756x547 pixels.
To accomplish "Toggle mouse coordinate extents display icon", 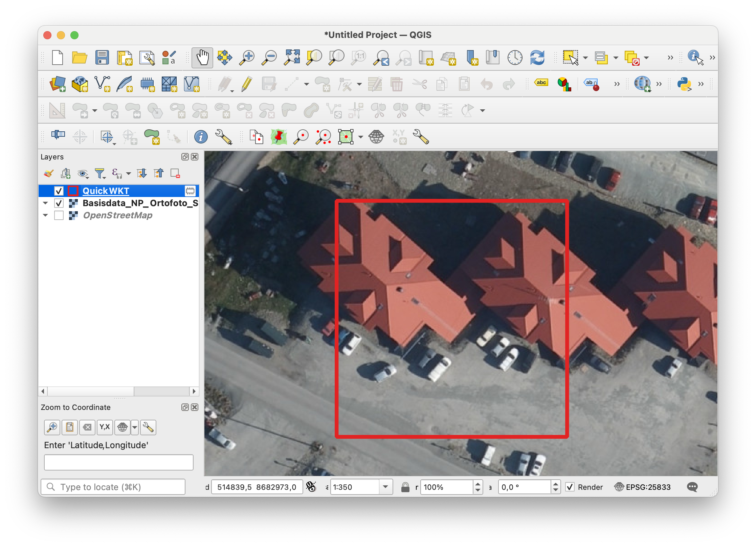I will (311, 487).
